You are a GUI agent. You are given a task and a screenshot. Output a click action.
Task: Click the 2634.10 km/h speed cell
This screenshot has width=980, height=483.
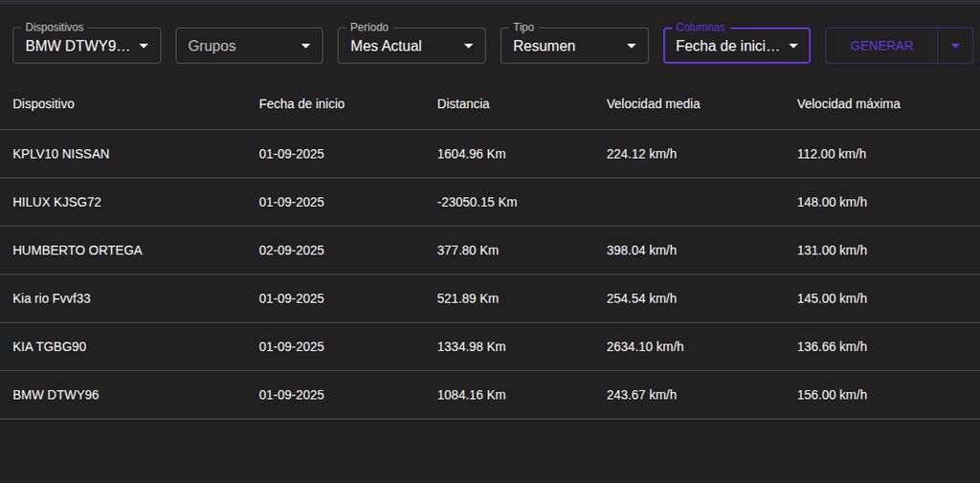645,347
